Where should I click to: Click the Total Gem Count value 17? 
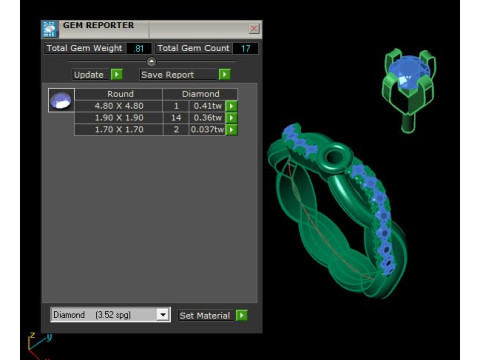(x=246, y=49)
